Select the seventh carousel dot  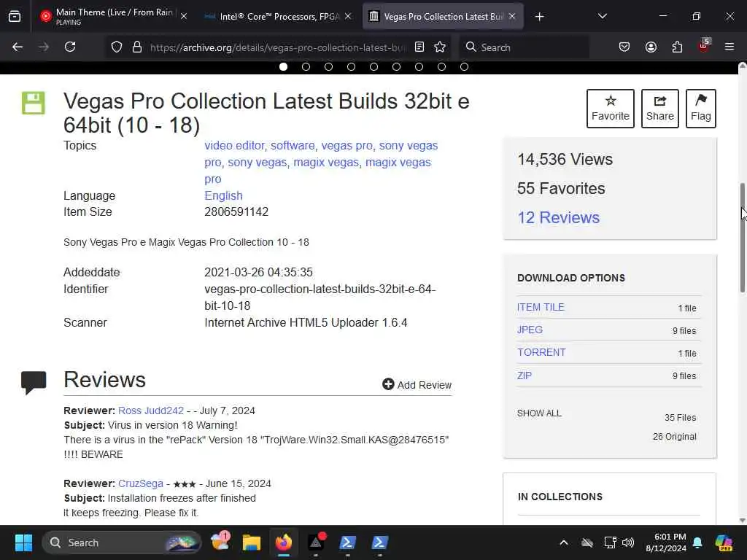pos(419,66)
